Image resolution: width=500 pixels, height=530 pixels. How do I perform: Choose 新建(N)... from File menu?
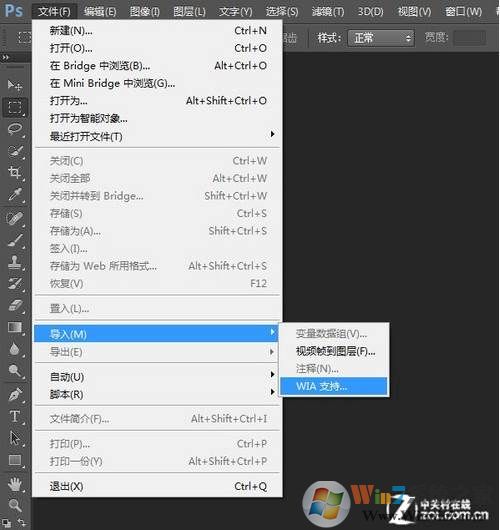pyautogui.click(x=158, y=31)
